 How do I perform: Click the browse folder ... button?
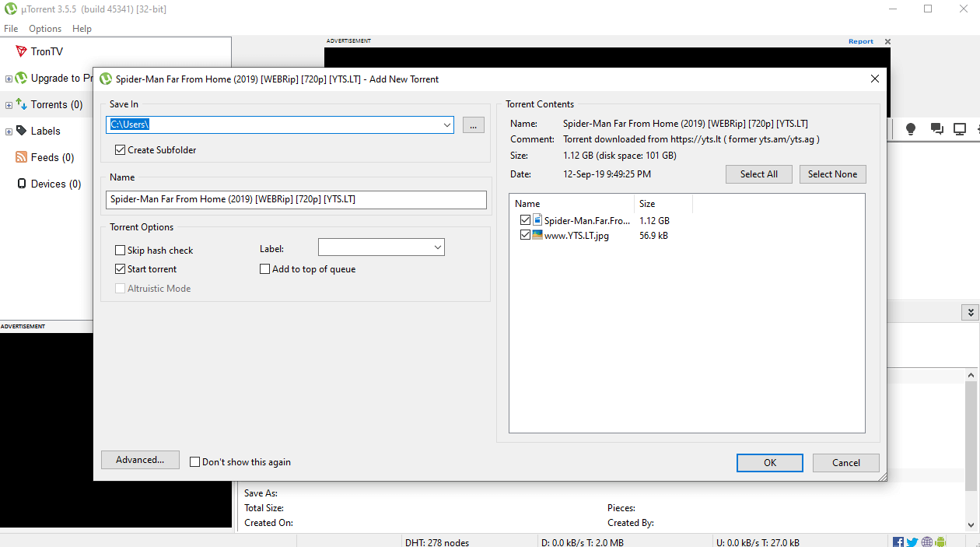(474, 124)
